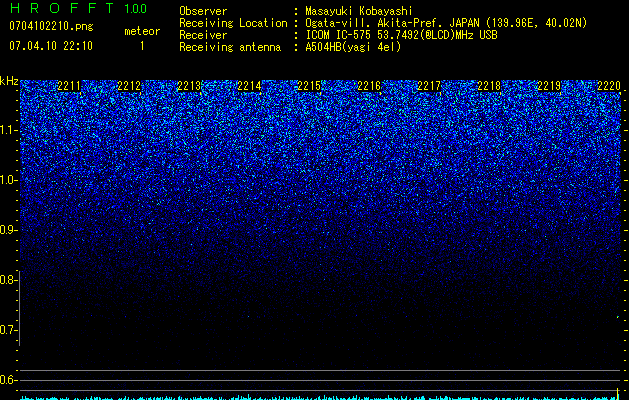The image size is (629, 400).
Task: Click the meteor count value 1
Action: [x=142, y=46]
